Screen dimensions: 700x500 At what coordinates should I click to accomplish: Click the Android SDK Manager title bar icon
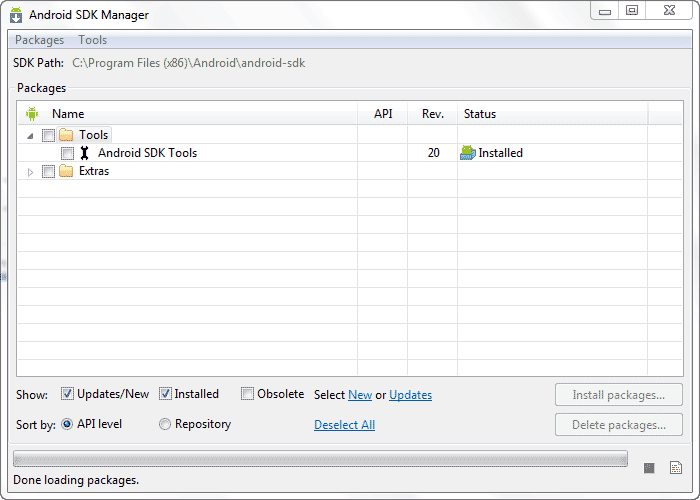(x=16, y=15)
